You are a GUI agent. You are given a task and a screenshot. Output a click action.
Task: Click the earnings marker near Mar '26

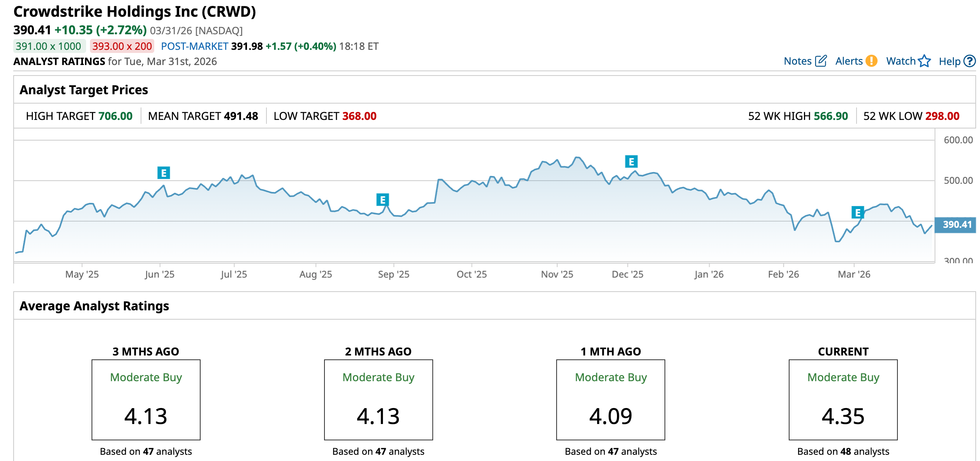(858, 213)
